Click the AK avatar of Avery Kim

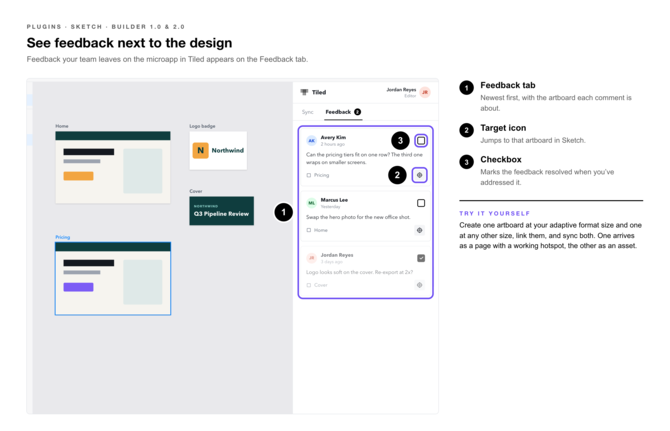click(311, 141)
